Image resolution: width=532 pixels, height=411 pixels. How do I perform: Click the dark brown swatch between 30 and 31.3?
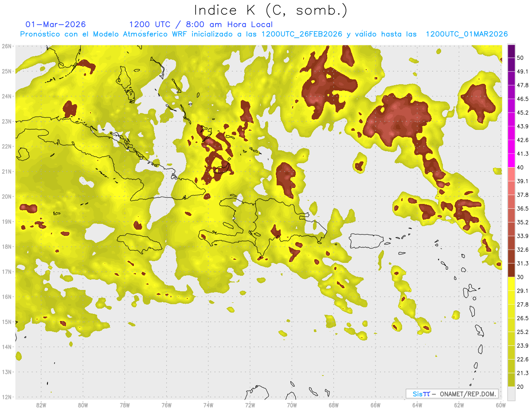coord(511,270)
